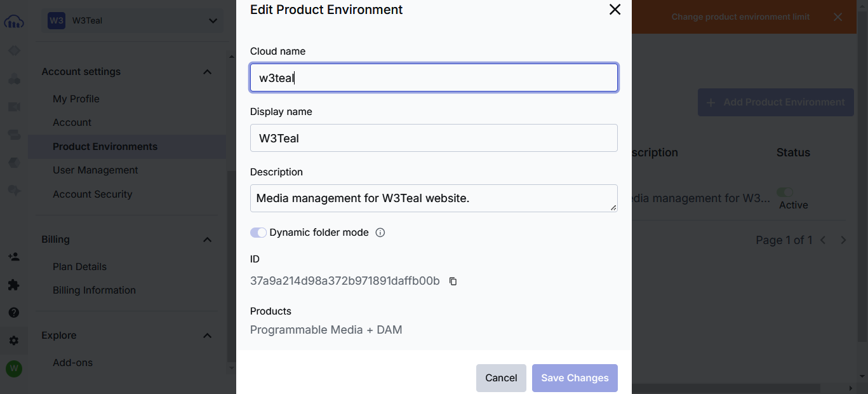868x394 pixels.
Task: Click the Cancel button
Action: (x=501, y=378)
